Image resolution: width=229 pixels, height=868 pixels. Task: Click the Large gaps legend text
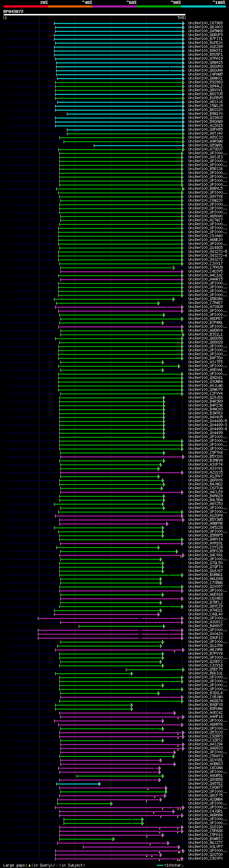[x=44, y=865]
